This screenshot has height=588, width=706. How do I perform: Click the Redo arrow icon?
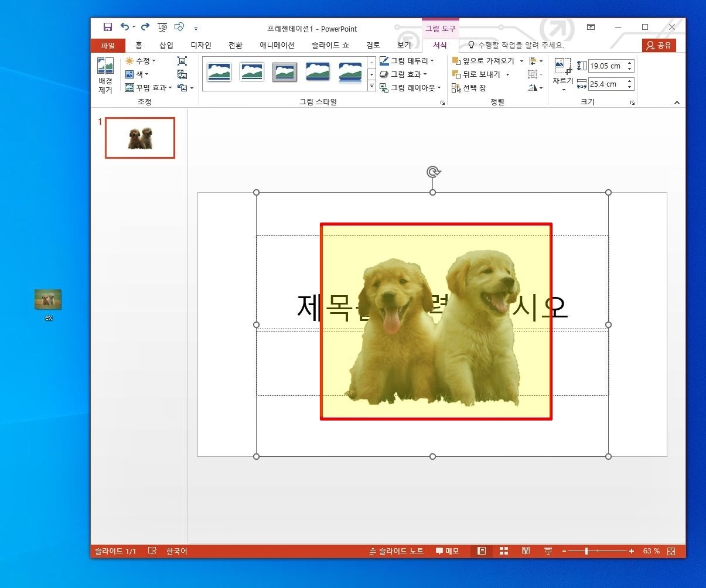[x=145, y=27]
